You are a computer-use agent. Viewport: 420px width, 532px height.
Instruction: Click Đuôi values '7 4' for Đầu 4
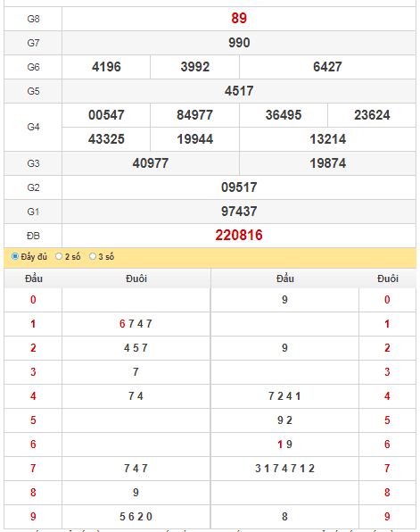(x=136, y=396)
